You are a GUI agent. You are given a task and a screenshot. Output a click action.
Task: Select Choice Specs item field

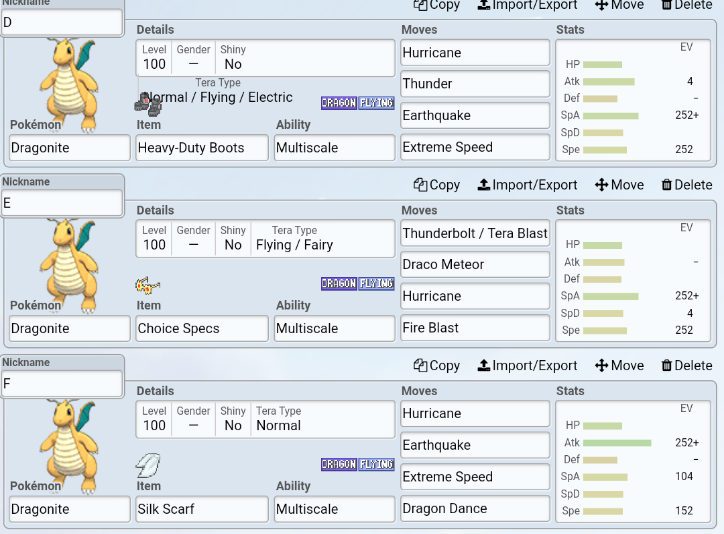tap(202, 328)
